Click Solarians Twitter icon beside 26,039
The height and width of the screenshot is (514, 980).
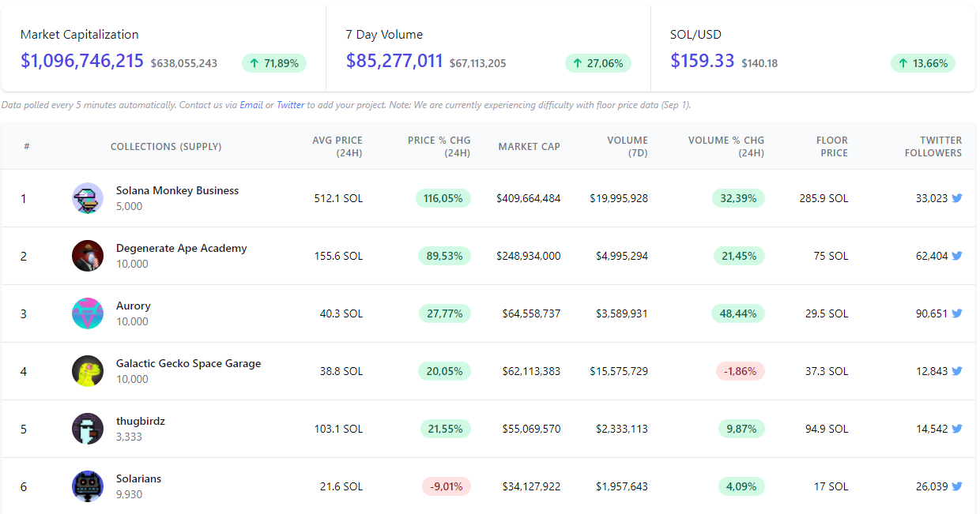957,486
